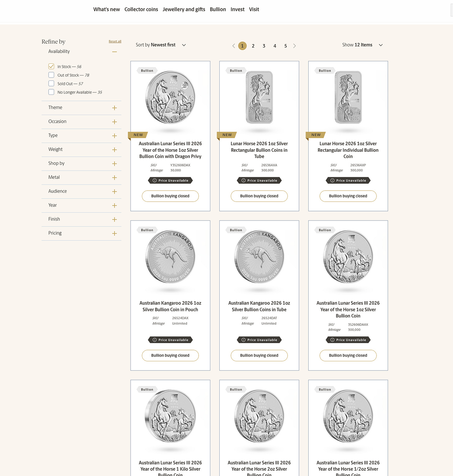Screen dimensions: 453x476
Task: Open Rectangular Individual Bullion Coin image
Action: [348, 97]
